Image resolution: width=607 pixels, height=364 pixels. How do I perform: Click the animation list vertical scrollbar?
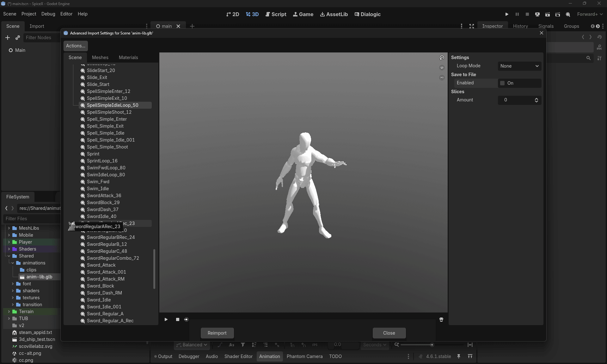coord(154,269)
